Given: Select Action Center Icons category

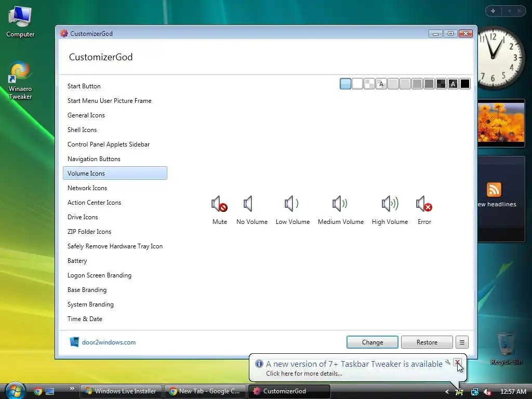Looking at the screenshot, I should [115, 202].
